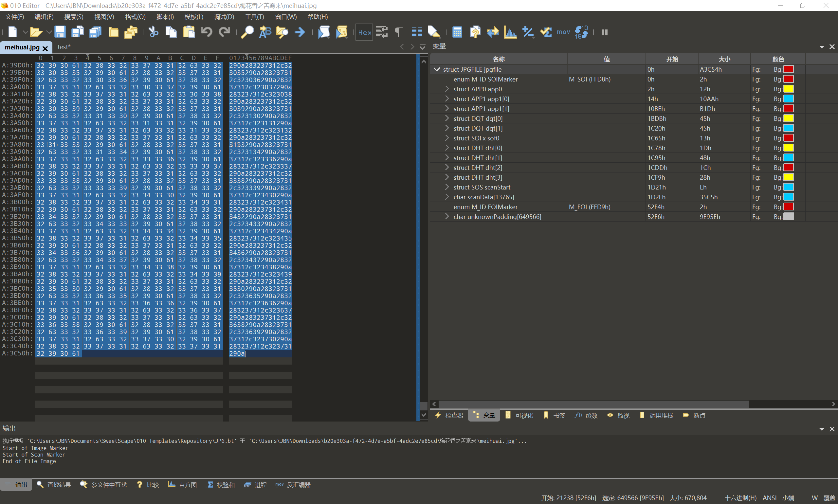Viewport: 838px width, 504px height.
Task: Open the 文件(F) menu
Action: click(x=15, y=17)
